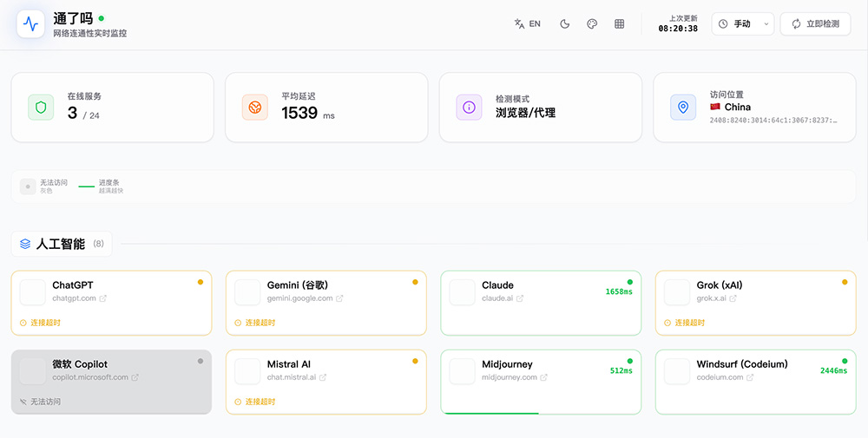
Task: Open the codeium.com external link icon
Action: [x=750, y=377]
